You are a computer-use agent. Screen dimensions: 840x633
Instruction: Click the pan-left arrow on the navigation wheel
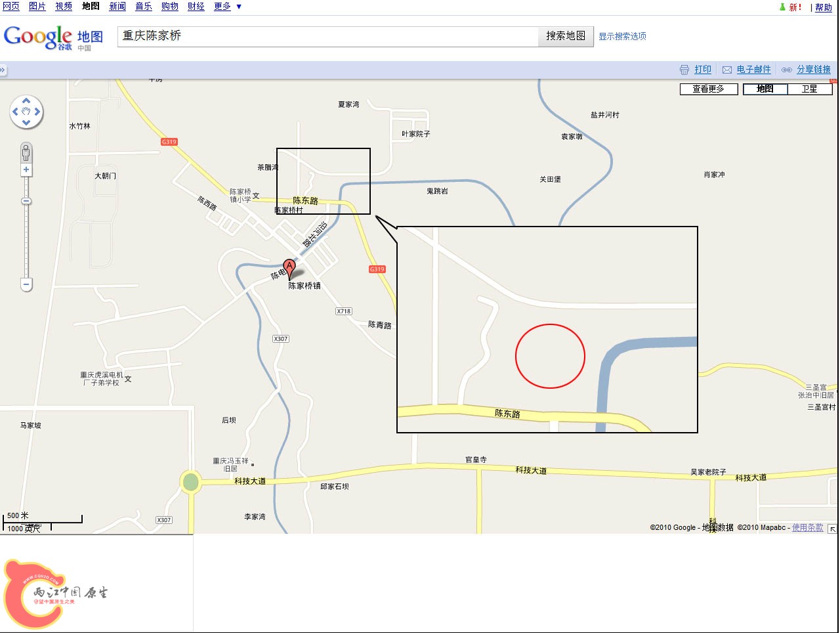coord(16,112)
